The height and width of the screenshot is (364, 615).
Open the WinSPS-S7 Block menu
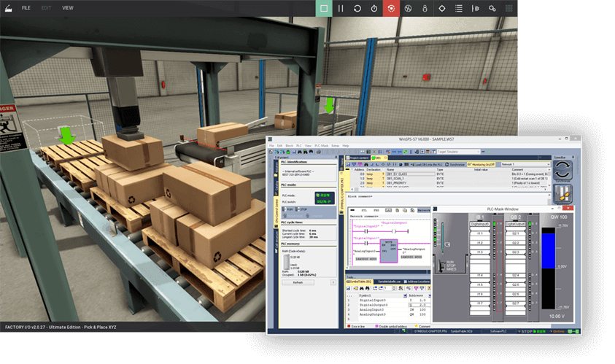click(x=290, y=145)
